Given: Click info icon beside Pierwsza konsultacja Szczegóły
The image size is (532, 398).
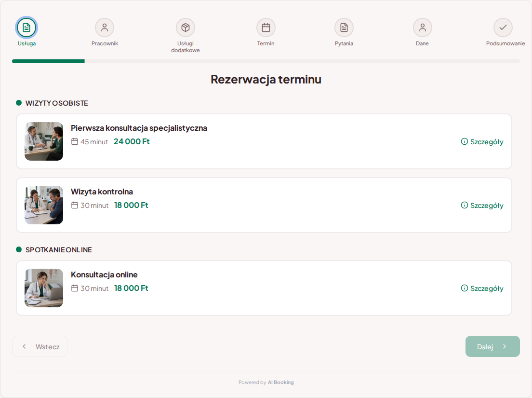Looking at the screenshot, I should tap(465, 141).
